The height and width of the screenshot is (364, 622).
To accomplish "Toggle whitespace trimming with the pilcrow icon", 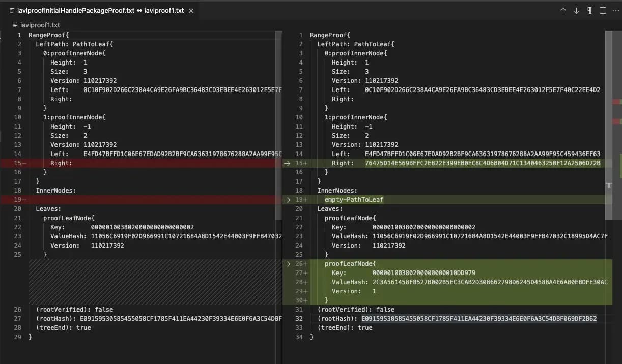I will [589, 11].
